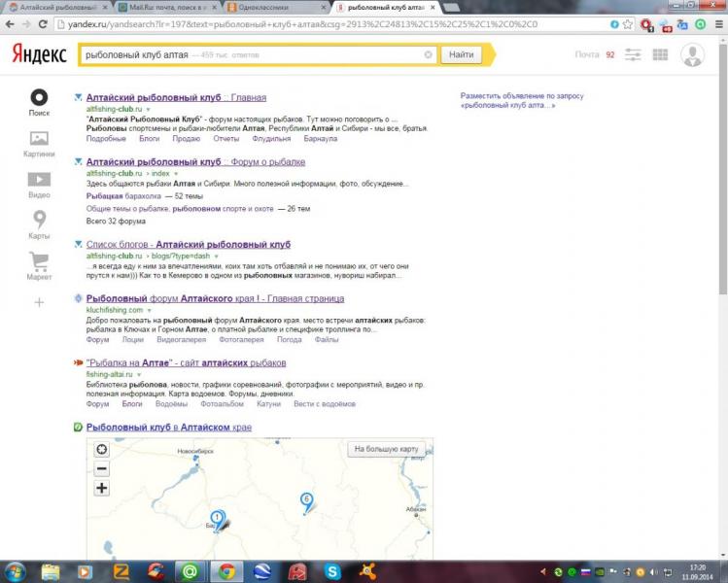Expand dropdown arrow next to kluchifishing.com
728x583 pixels.
150,310
